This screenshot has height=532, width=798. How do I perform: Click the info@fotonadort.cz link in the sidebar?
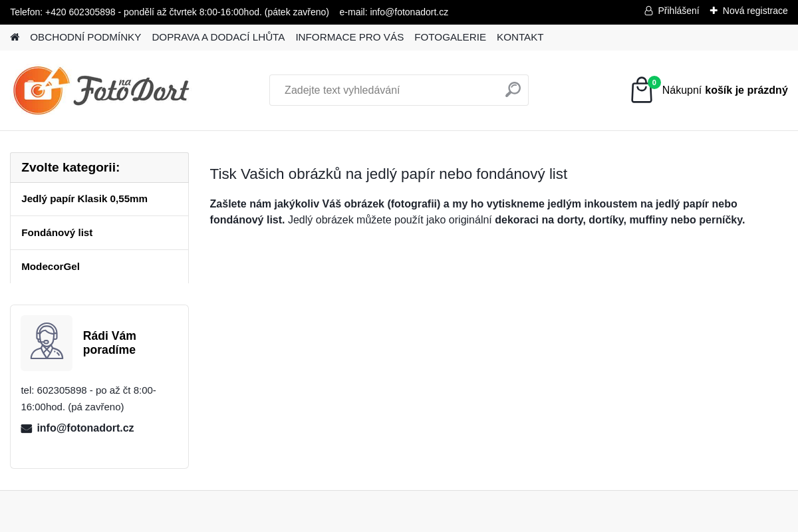click(x=85, y=428)
